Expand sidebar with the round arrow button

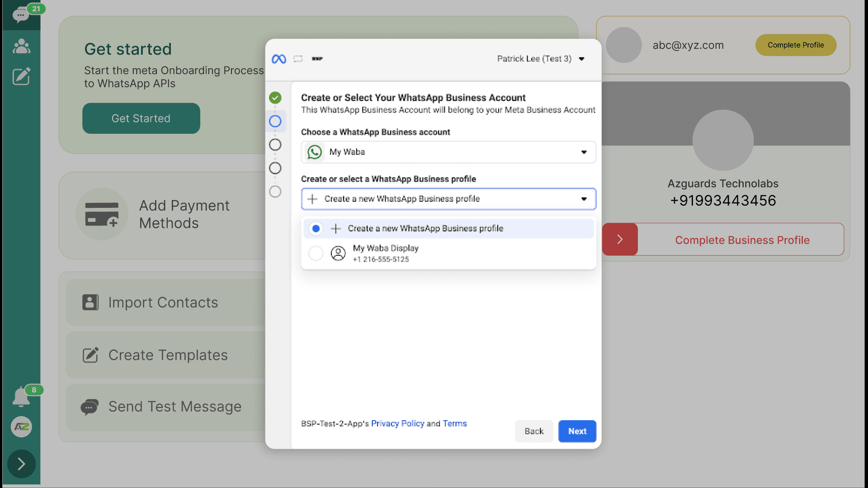click(x=21, y=464)
